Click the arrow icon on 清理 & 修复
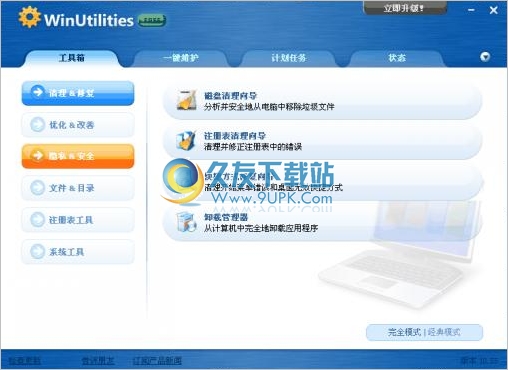This screenshot has height=370, width=508. [x=37, y=92]
